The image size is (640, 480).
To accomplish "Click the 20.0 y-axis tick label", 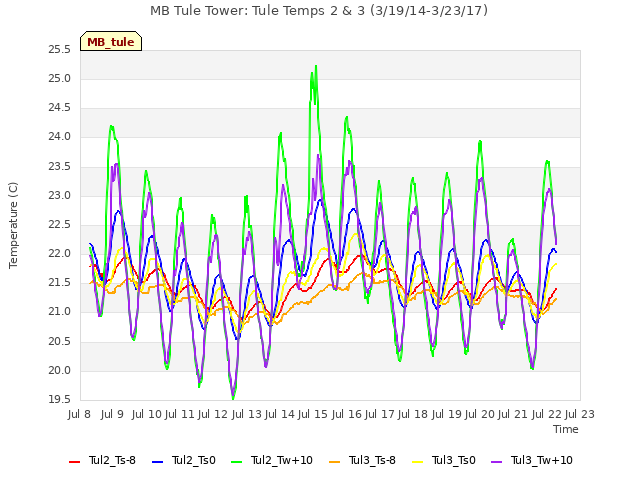I will tap(59, 371).
